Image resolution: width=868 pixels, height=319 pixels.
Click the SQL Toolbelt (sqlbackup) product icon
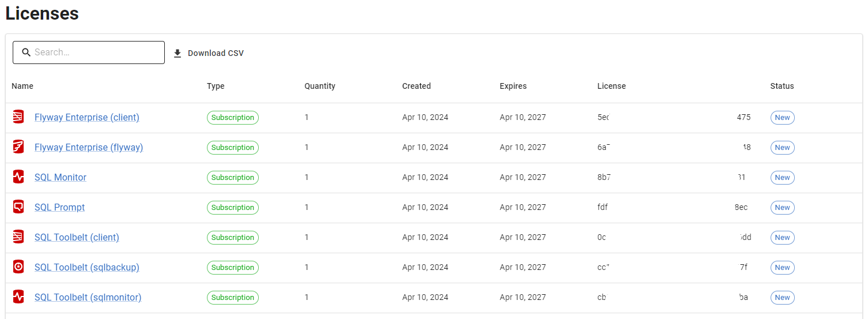tap(18, 267)
